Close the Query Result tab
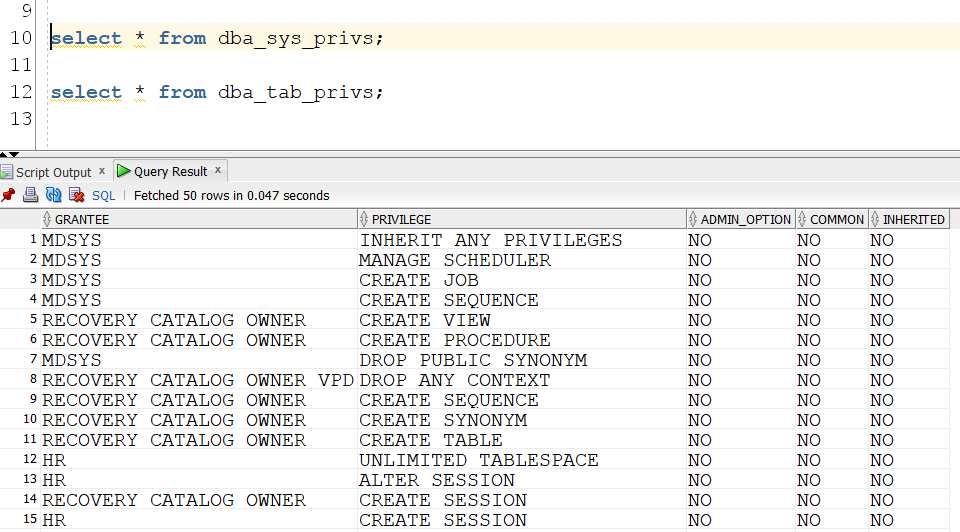The image size is (960, 532). 218,170
